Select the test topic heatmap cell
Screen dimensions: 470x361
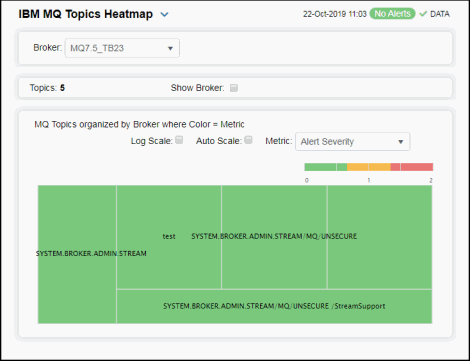pos(169,237)
